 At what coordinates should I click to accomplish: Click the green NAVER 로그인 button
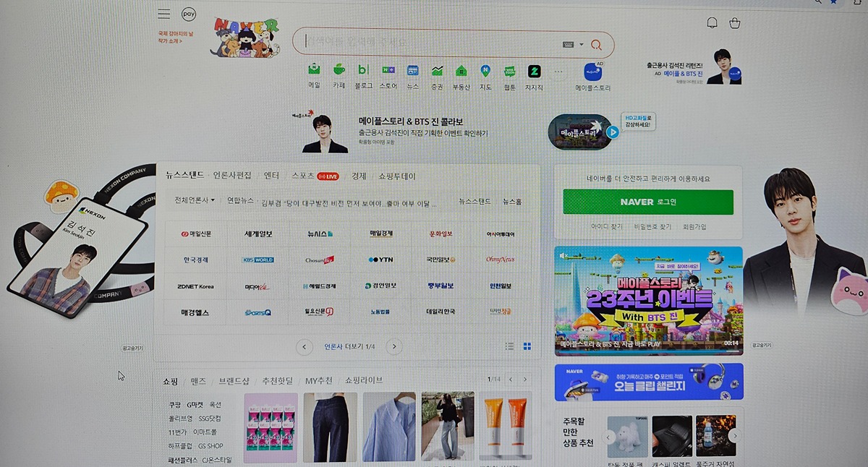click(647, 202)
